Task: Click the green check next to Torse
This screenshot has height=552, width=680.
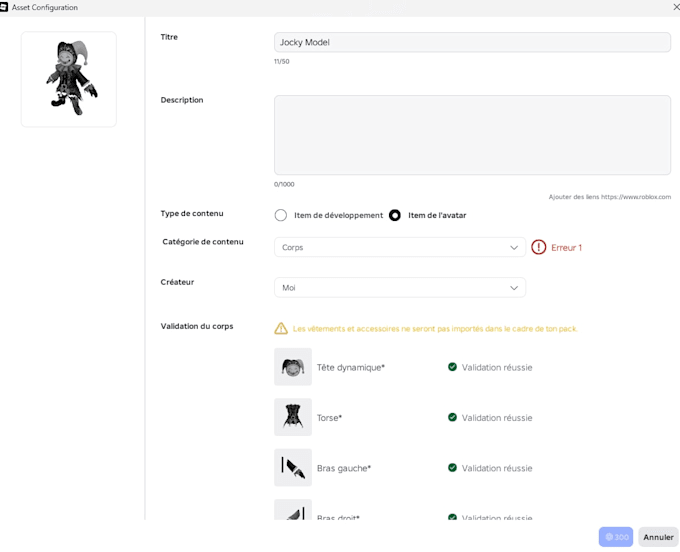Action: click(x=452, y=417)
